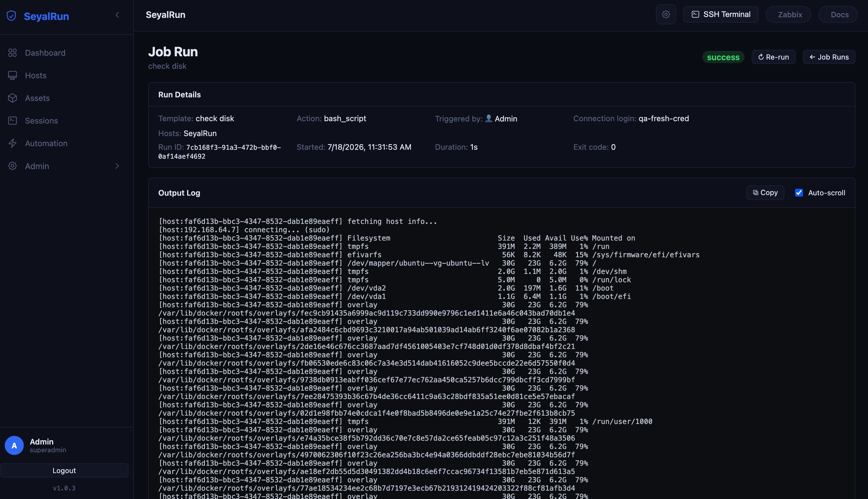The image size is (868, 499).
Task: Click the Started timestamp 11:31:53 AM
Action: [369, 147]
